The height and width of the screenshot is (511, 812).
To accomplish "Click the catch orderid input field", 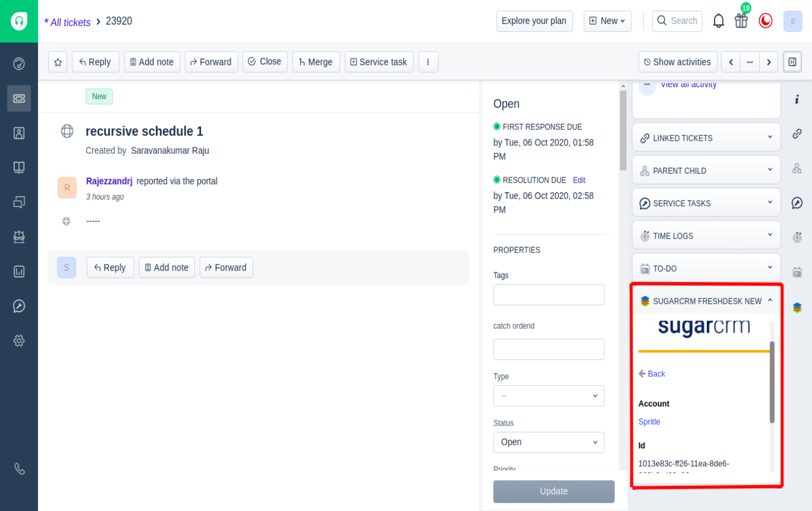I will click(x=549, y=349).
